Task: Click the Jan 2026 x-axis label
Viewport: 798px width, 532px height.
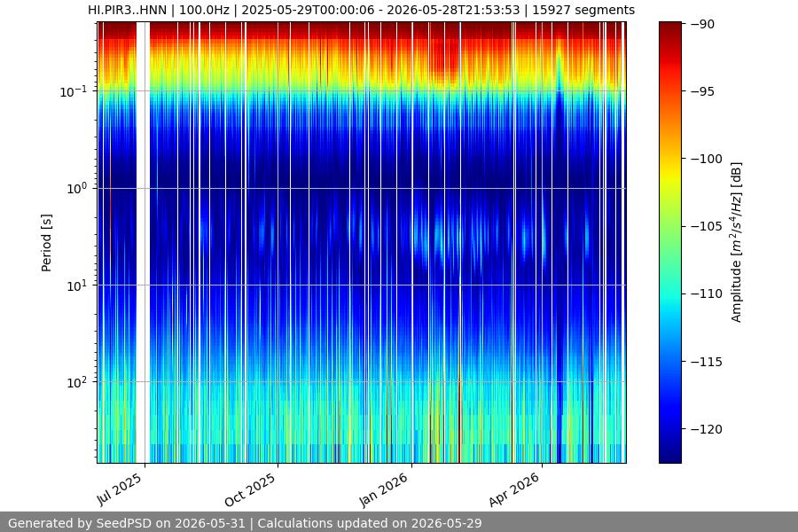Action: click(383, 489)
